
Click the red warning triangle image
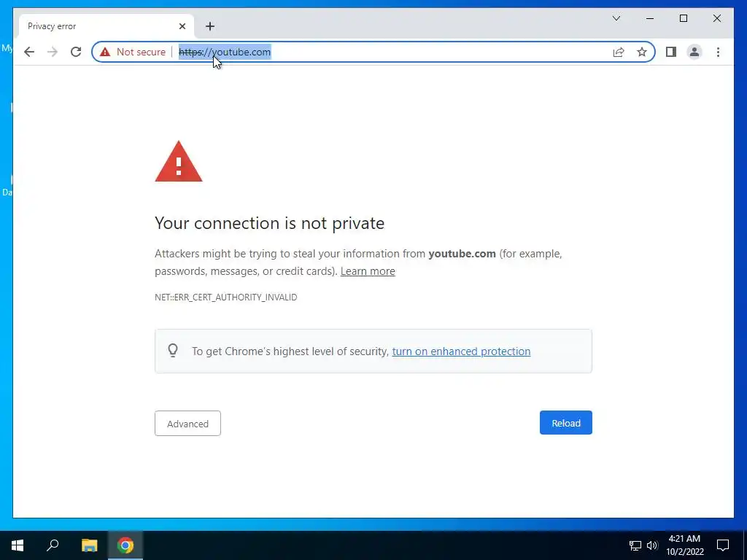[179, 161]
